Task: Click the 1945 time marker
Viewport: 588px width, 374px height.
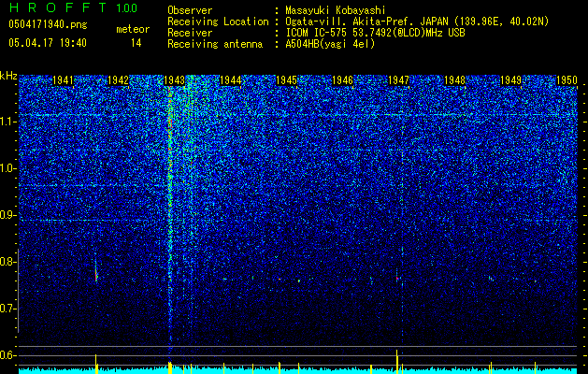Action: click(x=286, y=80)
